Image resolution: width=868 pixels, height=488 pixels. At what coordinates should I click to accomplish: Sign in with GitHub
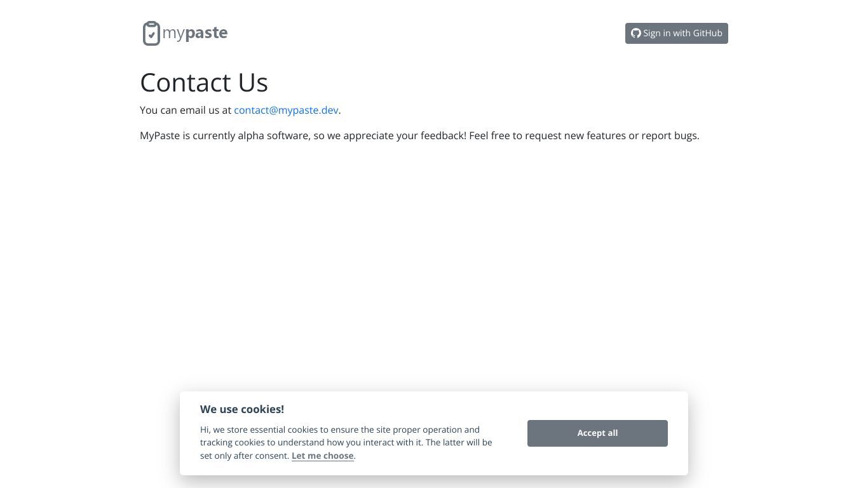pos(676,33)
